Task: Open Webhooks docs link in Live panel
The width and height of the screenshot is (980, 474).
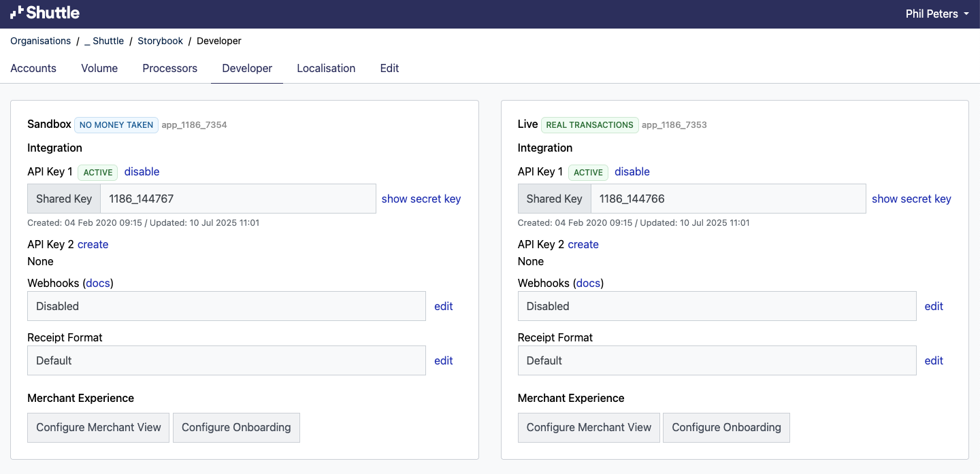Action: (x=588, y=283)
